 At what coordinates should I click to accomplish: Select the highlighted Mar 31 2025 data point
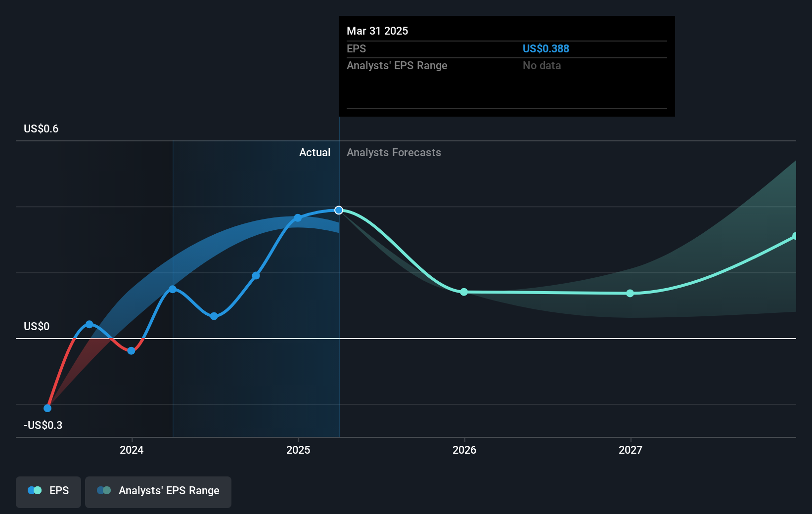pyautogui.click(x=339, y=211)
